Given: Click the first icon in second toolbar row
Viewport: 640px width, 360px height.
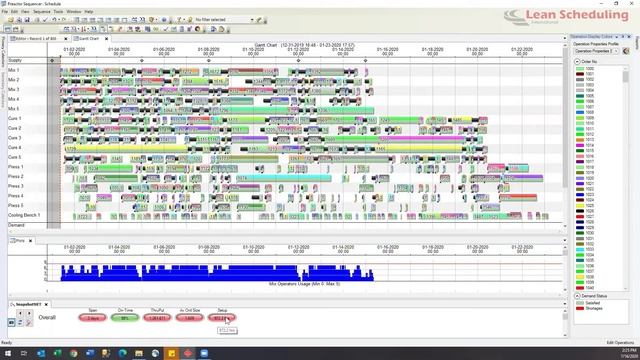Looking at the screenshot, I should click(7, 29).
